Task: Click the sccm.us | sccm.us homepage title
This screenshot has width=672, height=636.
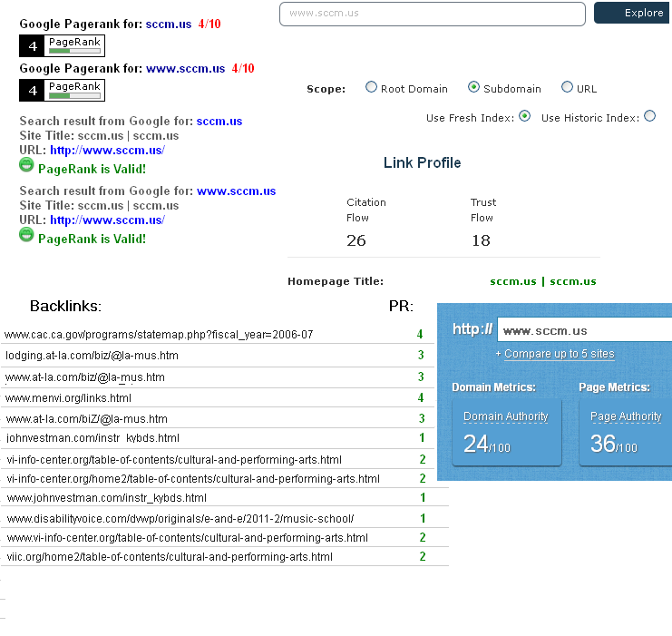Action: pyautogui.click(x=543, y=282)
